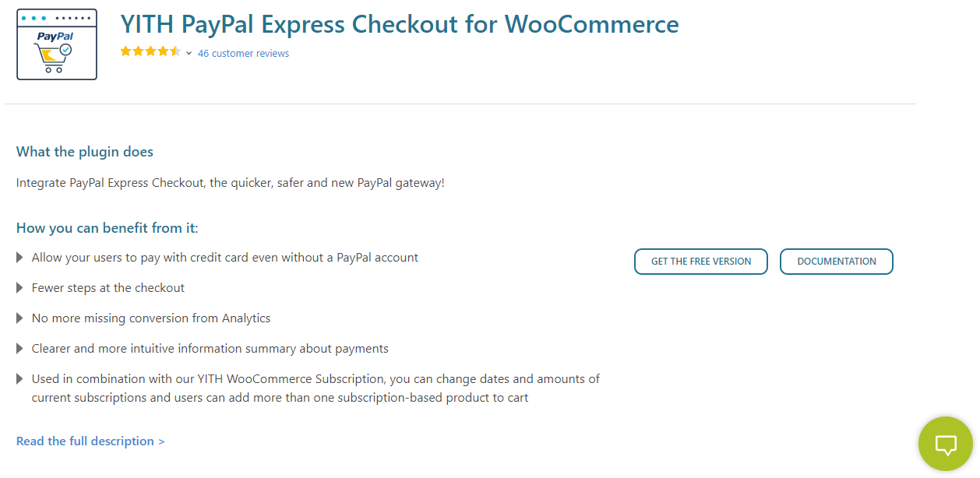Click the PayPal plugin logo thumbnail
980x478 pixels.
(x=57, y=44)
